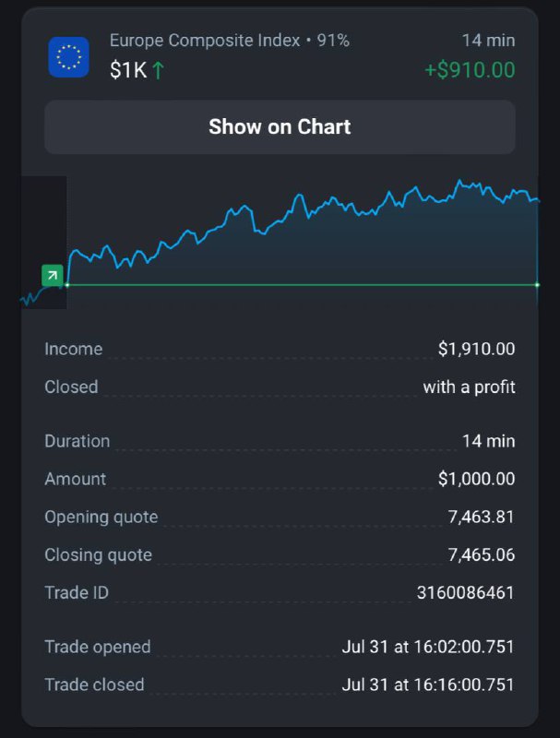
Task: Click the Trade closed timestamp
Action: pos(428,684)
